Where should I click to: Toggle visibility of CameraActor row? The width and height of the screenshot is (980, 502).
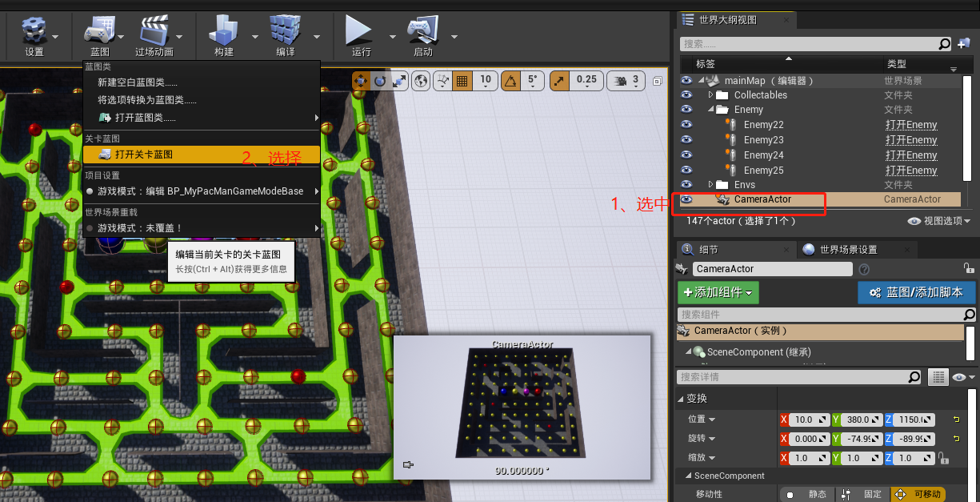[686, 199]
